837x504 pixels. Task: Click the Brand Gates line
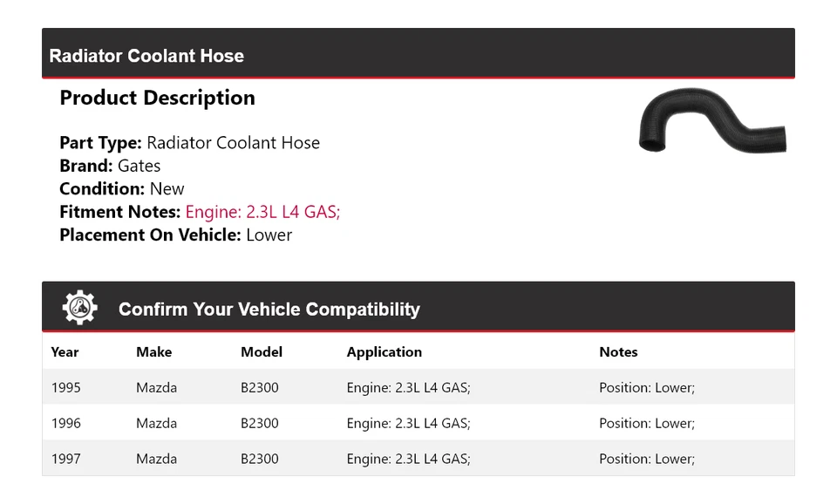(x=110, y=166)
